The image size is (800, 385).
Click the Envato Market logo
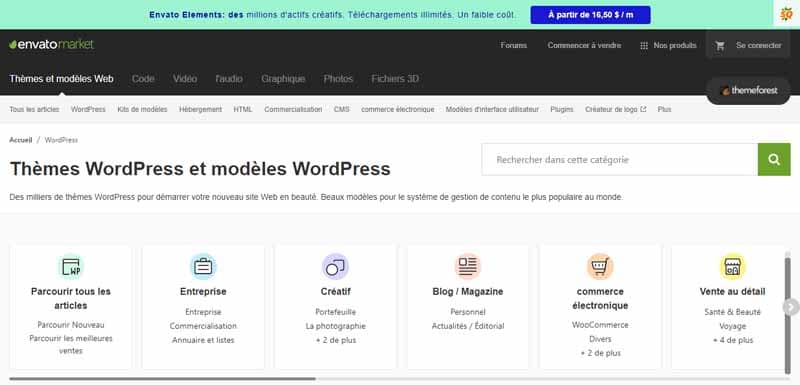pyautogui.click(x=52, y=45)
